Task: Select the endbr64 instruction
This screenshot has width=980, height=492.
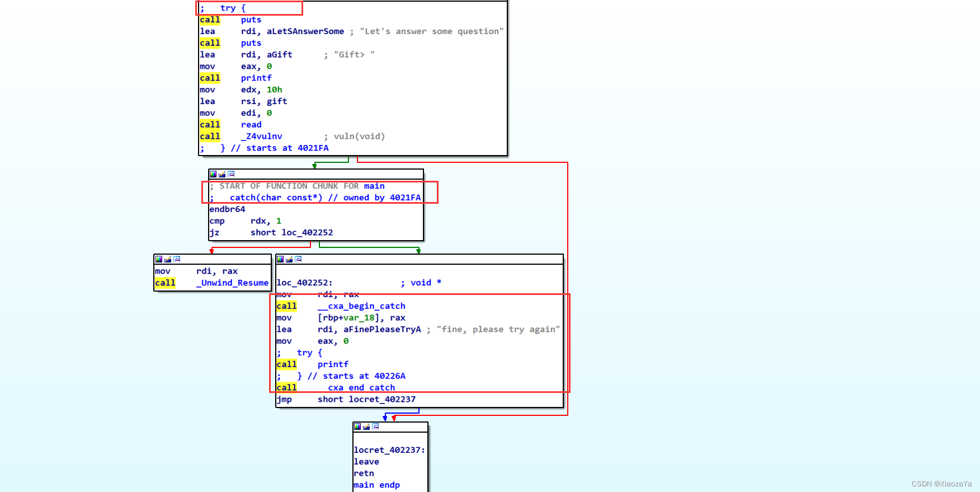Action: tap(227, 209)
